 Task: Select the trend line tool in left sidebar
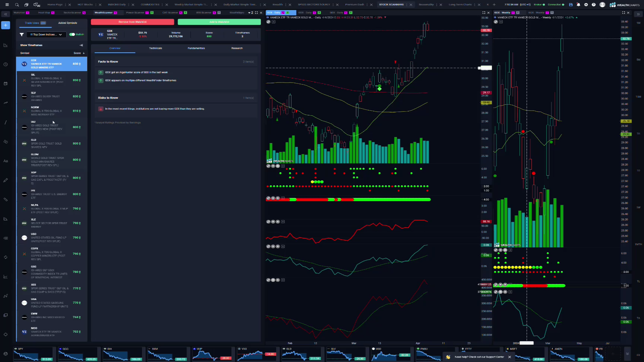click(5, 122)
